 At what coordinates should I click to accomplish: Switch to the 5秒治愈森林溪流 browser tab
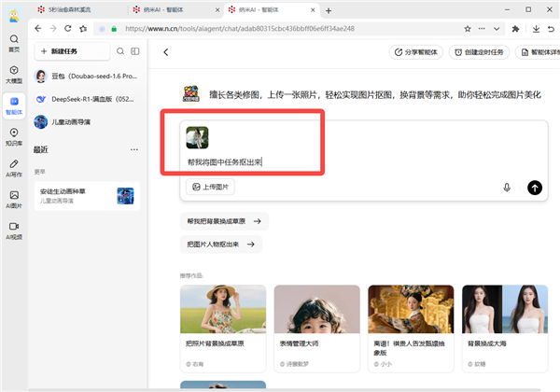(78, 10)
